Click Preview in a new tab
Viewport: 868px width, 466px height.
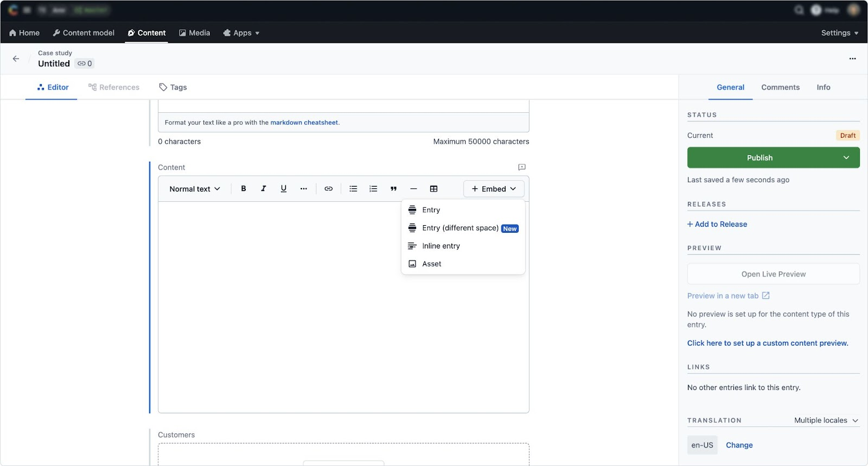point(729,296)
